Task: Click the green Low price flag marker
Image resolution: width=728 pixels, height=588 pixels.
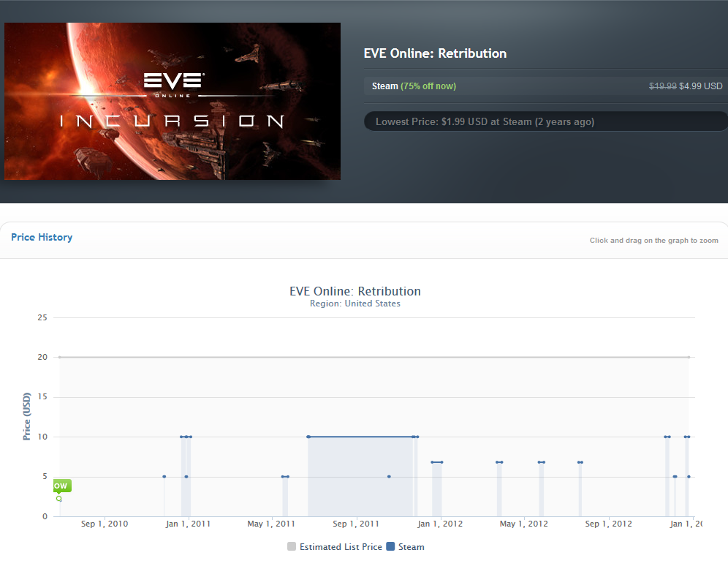Action: tap(61, 486)
